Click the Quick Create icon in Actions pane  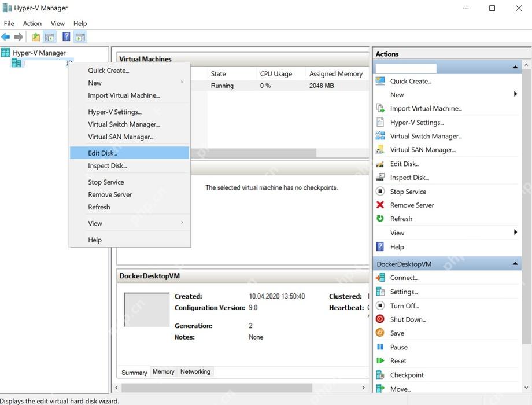pos(380,81)
